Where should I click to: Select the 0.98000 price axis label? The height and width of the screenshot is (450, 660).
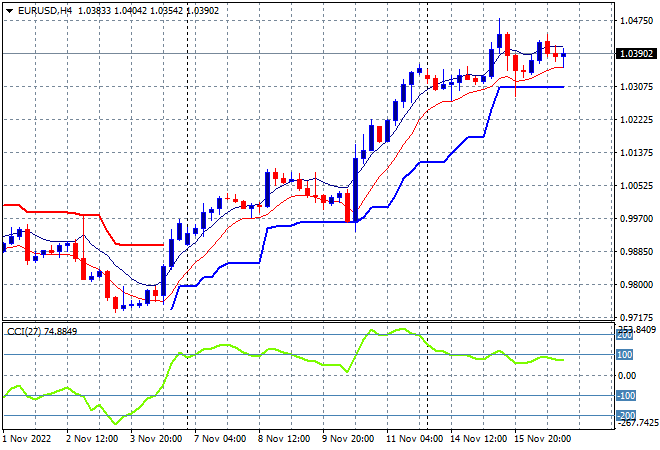pos(637,285)
